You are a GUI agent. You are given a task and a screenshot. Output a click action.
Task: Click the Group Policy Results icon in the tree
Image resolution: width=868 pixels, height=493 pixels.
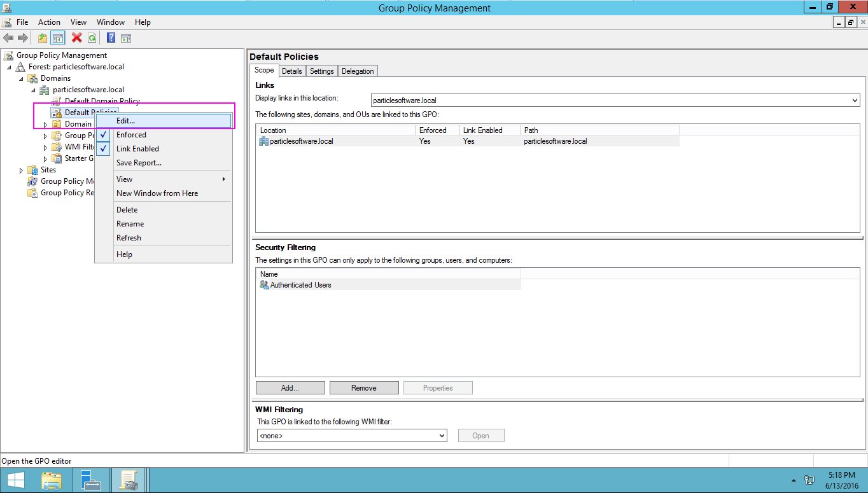point(32,193)
